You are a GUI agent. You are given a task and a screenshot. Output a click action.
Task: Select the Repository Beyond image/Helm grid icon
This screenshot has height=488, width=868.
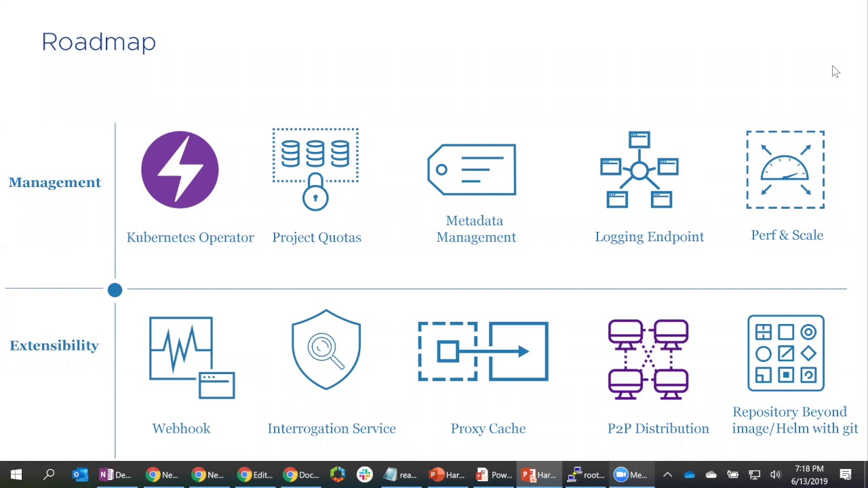coord(786,353)
